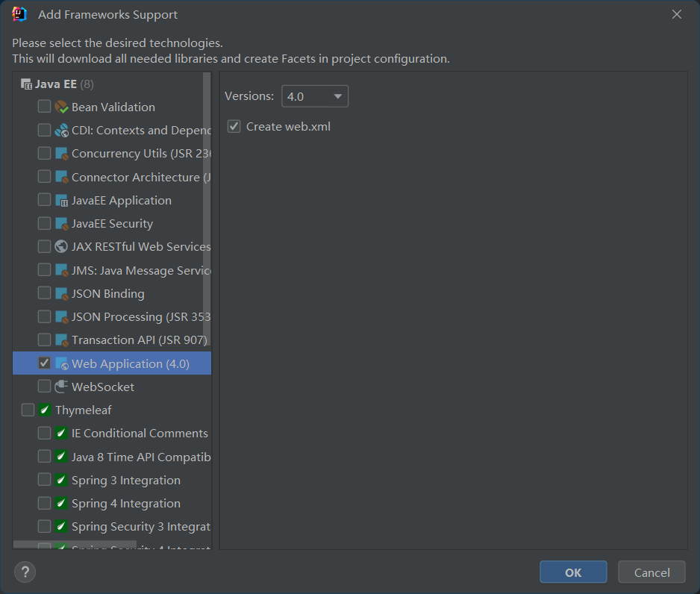Image resolution: width=700 pixels, height=594 pixels.
Task: Click the WebSocket plug icon
Action: click(x=62, y=387)
